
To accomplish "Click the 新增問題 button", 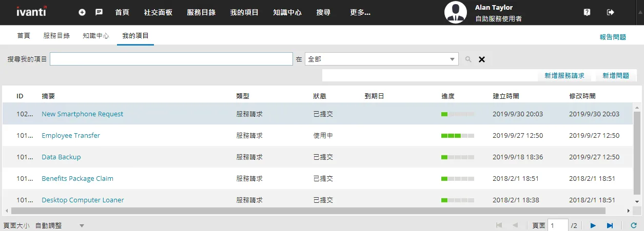I will coord(616,75).
